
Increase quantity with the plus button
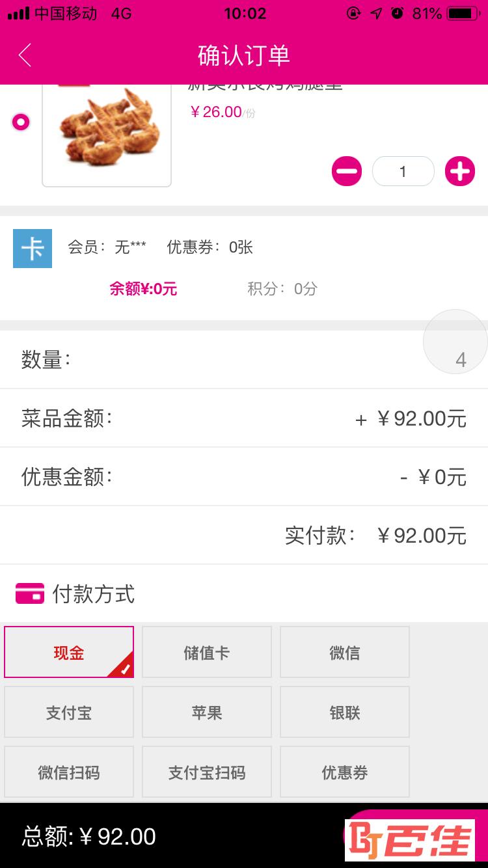click(460, 172)
